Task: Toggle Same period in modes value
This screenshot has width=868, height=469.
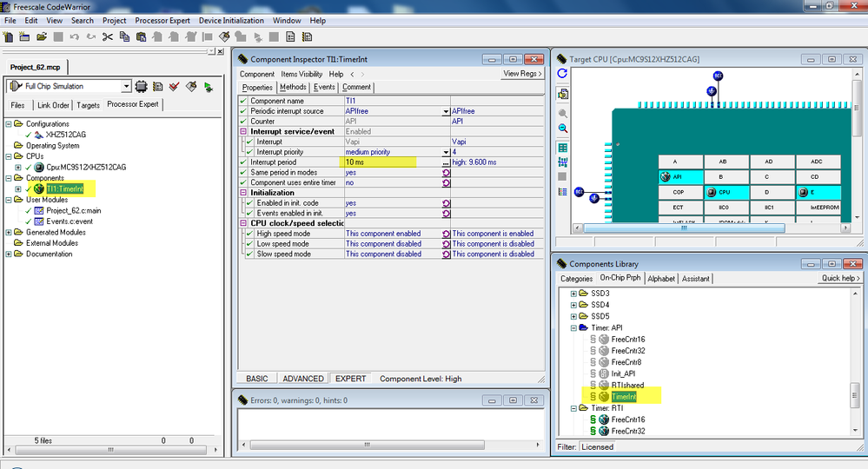Action: (x=447, y=173)
